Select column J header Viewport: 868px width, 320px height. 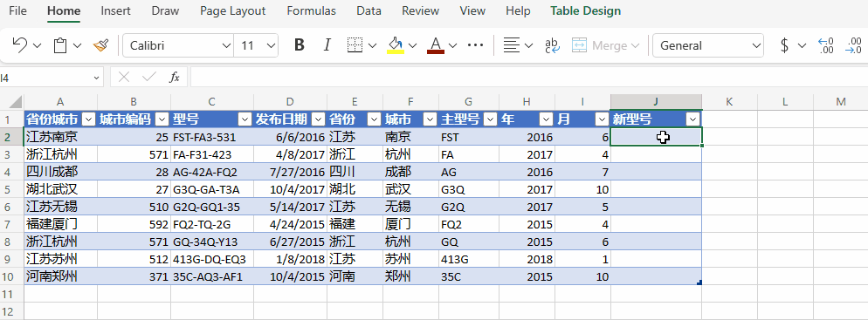click(656, 102)
